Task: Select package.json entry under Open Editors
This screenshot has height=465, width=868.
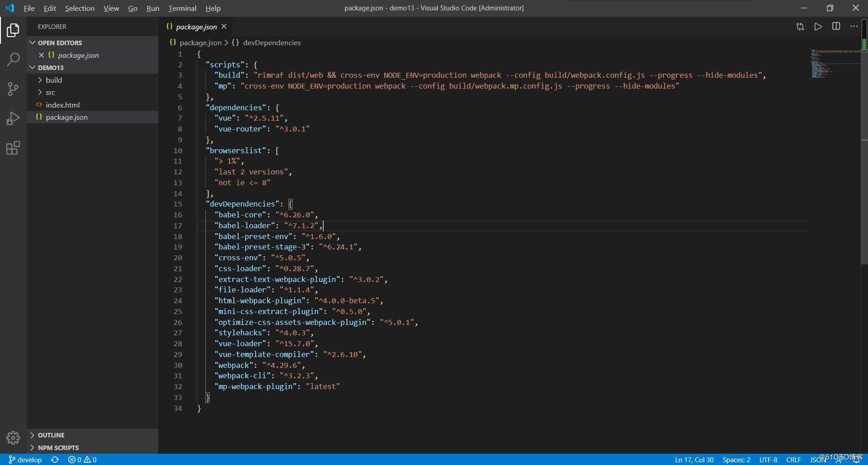Action: [x=78, y=55]
